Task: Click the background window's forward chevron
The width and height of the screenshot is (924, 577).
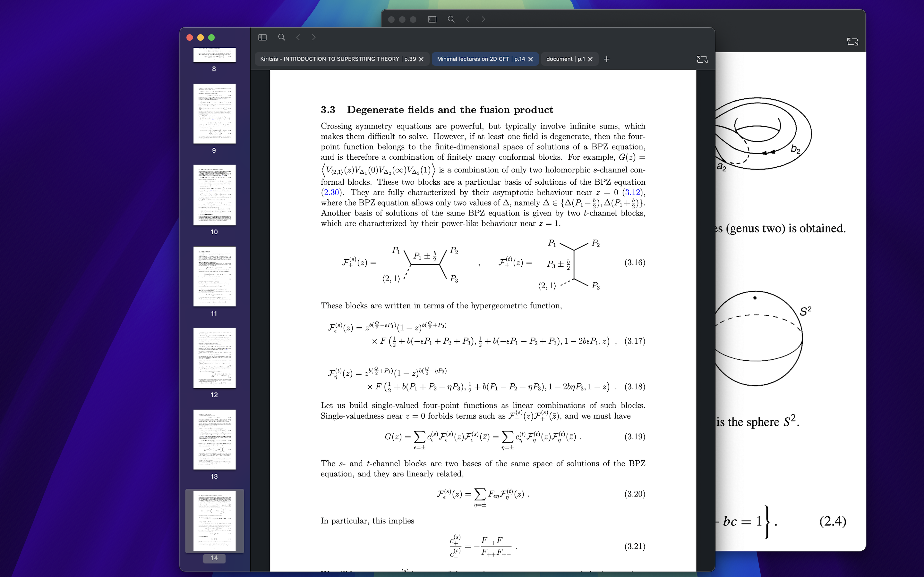Action: 483,19
